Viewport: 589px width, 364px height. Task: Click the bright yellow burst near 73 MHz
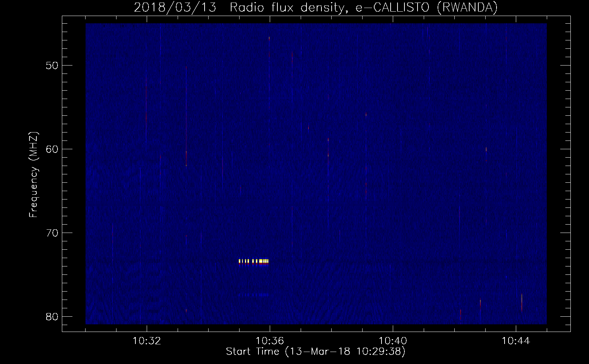(x=253, y=261)
